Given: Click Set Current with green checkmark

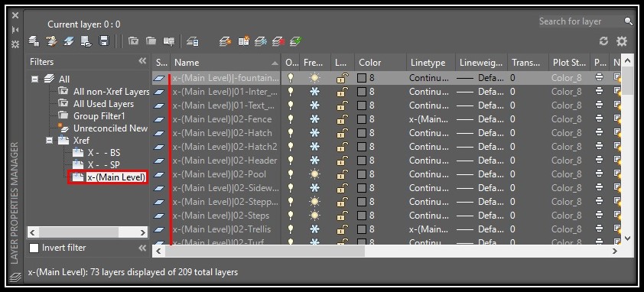Looking at the screenshot, I should [296, 41].
